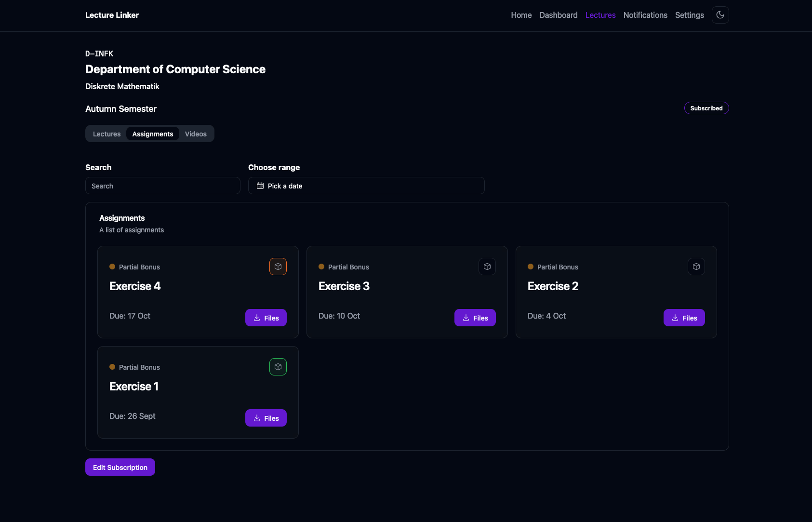Download files for Exercise 2

pos(684,318)
